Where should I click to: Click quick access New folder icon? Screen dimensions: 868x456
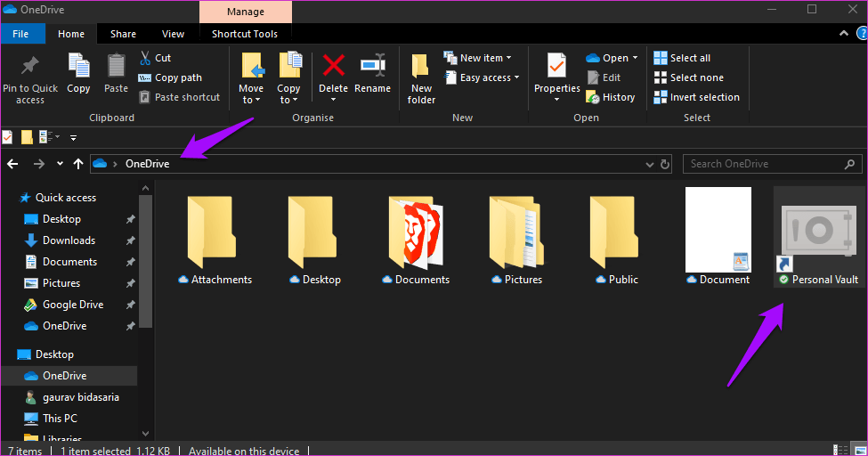[x=27, y=137]
